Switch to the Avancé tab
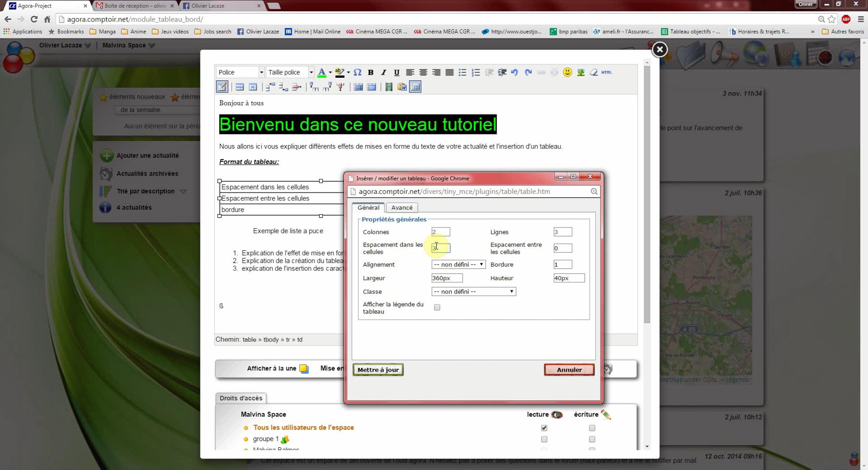This screenshot has width=868, height=470. (401, 208)
